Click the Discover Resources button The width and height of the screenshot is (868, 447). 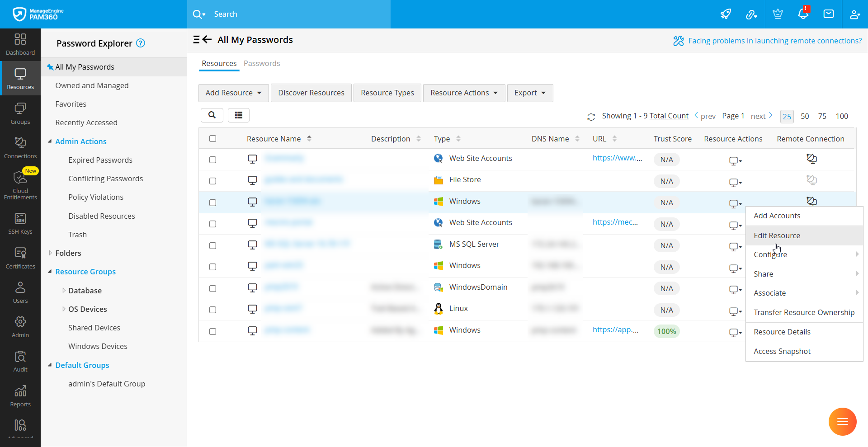pos(311,93)
